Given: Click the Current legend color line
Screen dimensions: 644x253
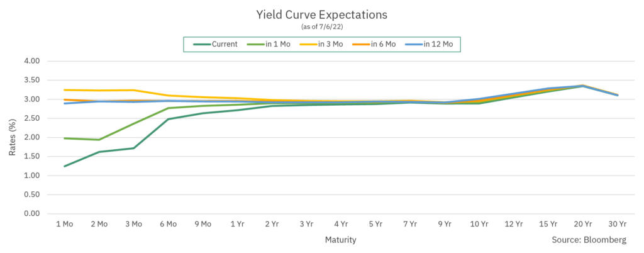Looking at the screenshot, I should (201, 44).
